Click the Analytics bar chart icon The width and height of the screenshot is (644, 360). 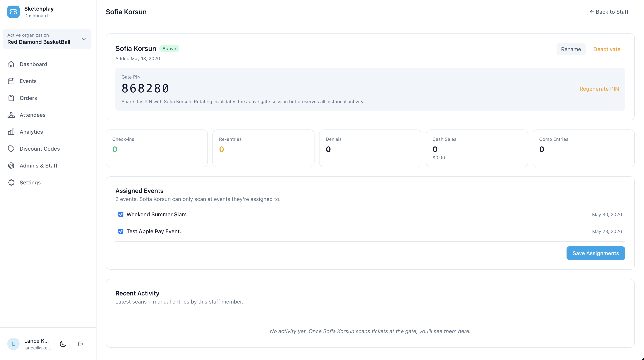(x=11, y=132)
